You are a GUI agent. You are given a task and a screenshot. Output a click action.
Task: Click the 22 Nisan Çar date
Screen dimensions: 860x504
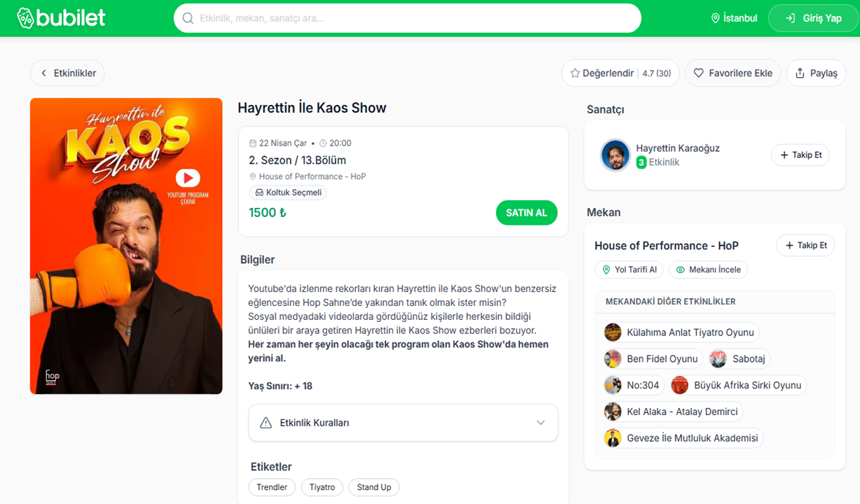pyautogui.click(x=282, y=143)
